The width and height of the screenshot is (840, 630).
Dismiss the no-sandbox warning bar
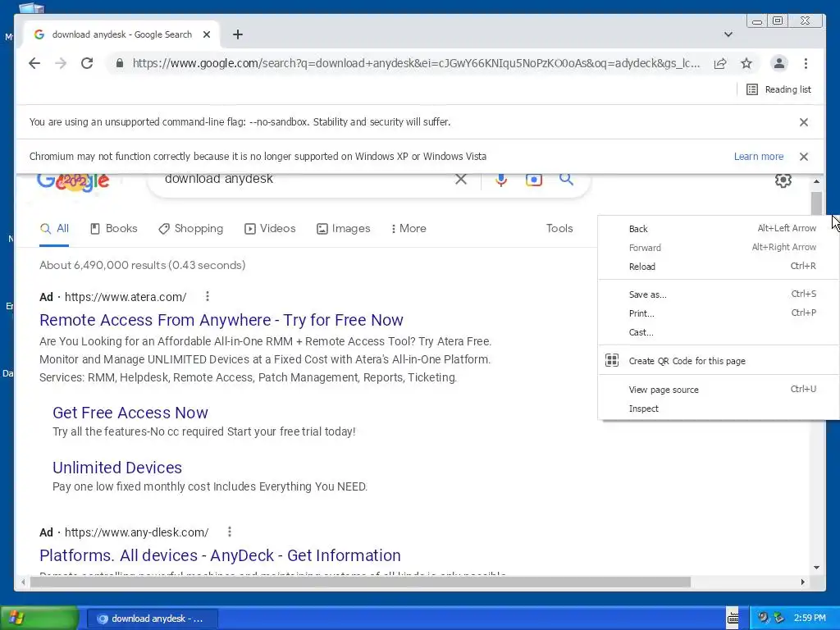[804, 122]
